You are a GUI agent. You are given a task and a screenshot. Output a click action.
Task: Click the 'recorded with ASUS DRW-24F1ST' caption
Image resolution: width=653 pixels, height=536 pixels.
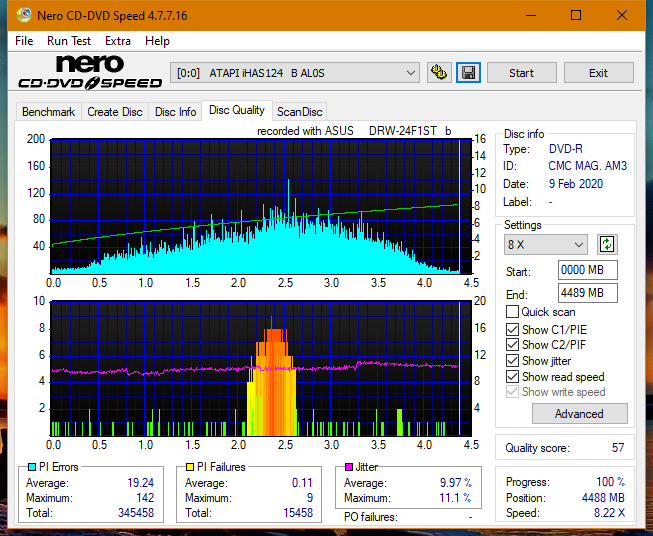pyautogui.click(x=354, y=131)
